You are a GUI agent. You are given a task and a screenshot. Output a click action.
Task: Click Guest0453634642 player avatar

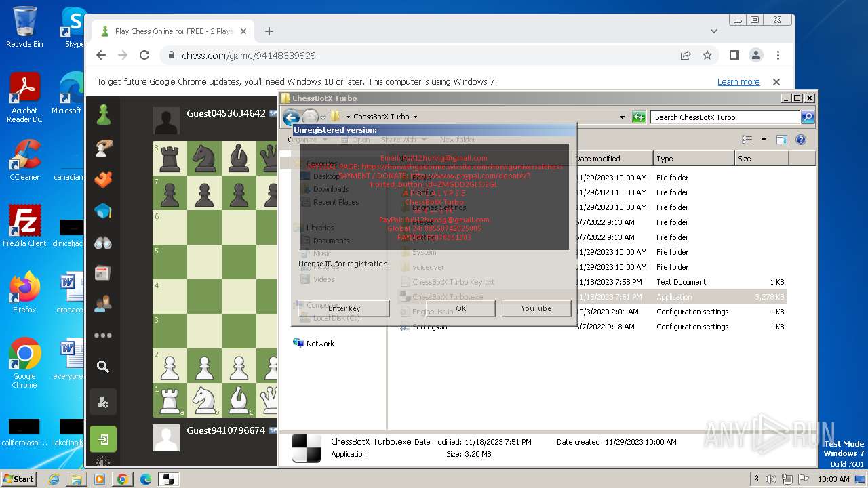(166, 121)
